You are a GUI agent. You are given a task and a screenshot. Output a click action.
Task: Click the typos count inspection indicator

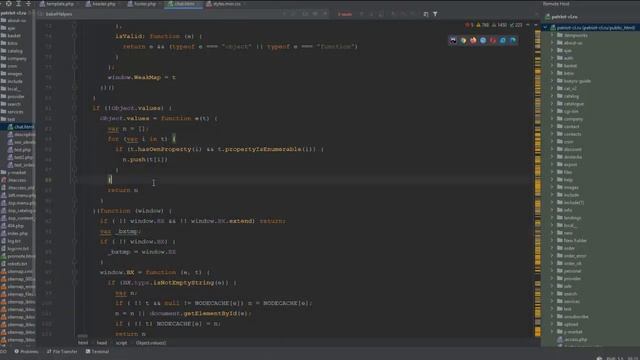click(x=516, y=25)
